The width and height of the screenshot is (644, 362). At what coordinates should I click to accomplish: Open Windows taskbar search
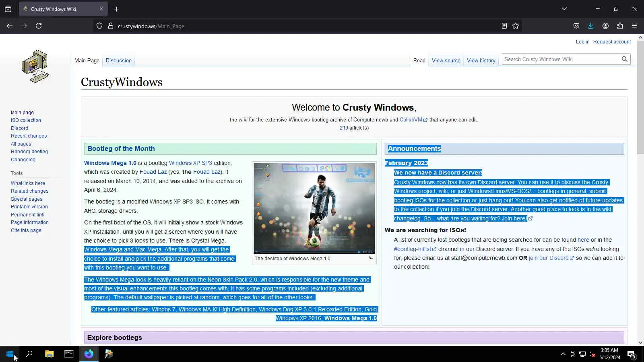29,354
